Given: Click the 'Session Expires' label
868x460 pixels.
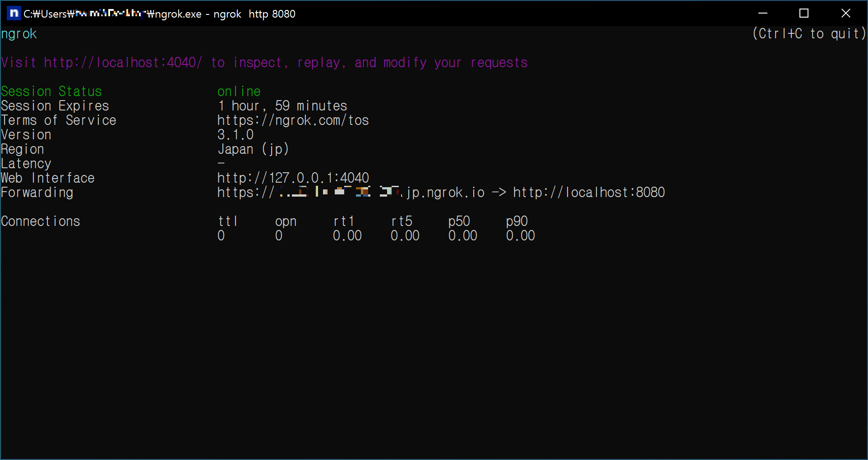Looking at the screenshot, I should [55, 106].
